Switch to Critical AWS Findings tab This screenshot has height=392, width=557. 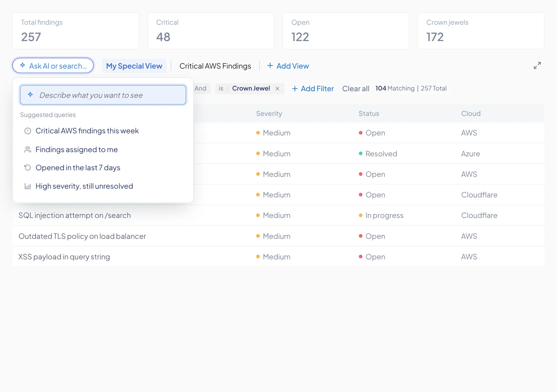(215, 66)
